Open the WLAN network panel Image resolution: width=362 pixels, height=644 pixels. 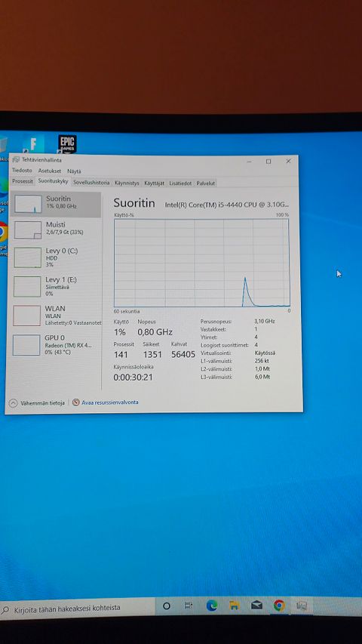click(55, 316)
